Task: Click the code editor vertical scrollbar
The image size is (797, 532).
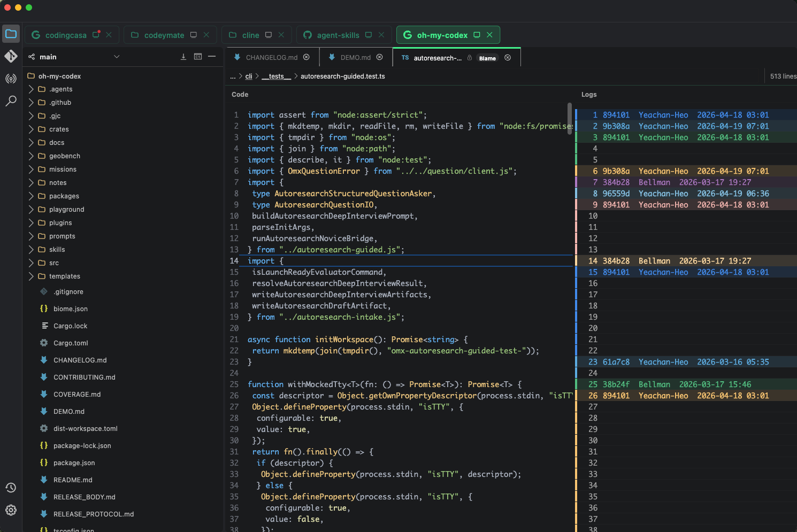Action: click(x=570, y=119)
